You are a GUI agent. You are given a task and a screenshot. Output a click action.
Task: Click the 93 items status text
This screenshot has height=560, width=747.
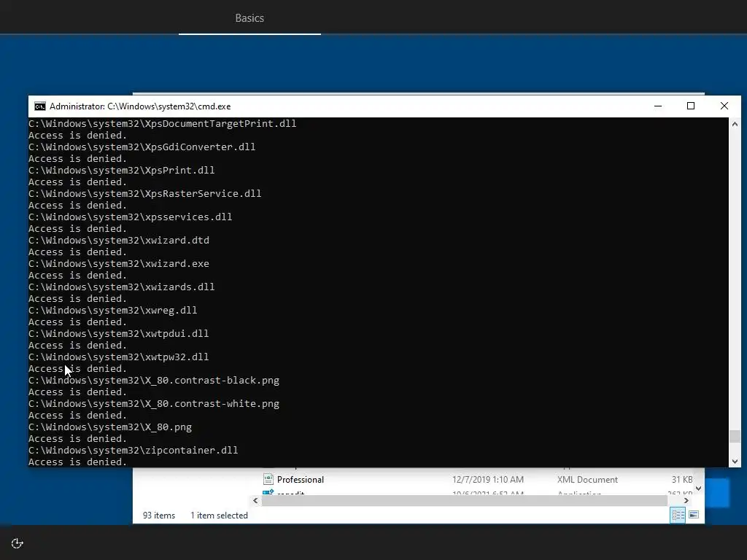pos(158,516)
